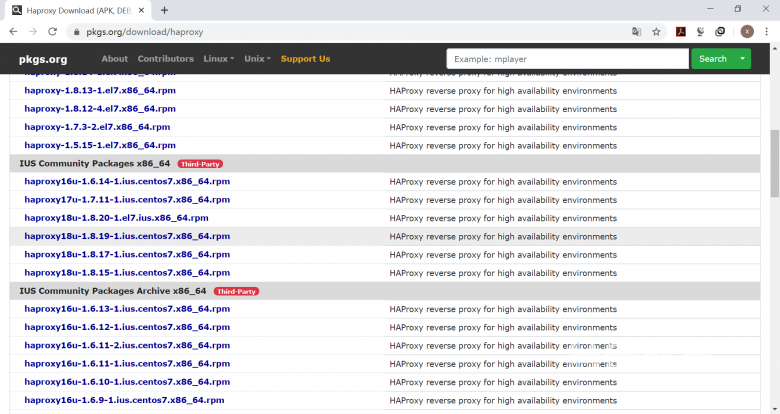Open haproxy18u-1.8.20-1.el7.ius package
The width and height of the screenshot is (780, 414).
point(116,218)
